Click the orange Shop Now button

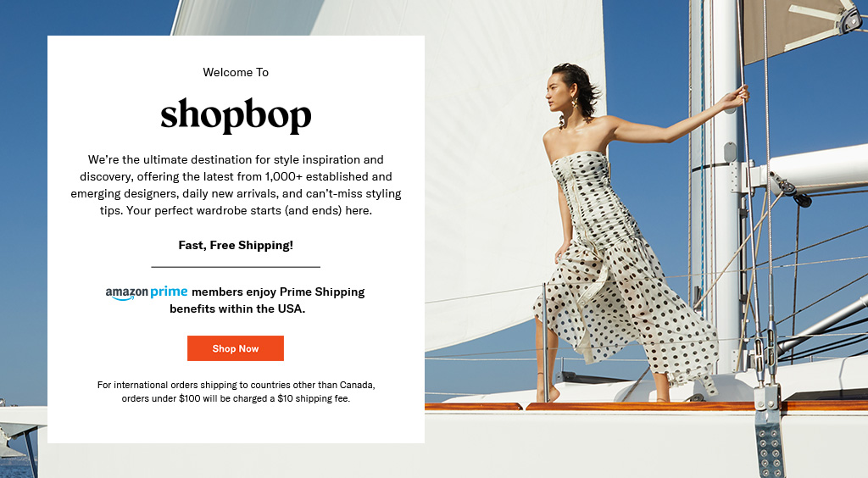[x=236, y=348]
